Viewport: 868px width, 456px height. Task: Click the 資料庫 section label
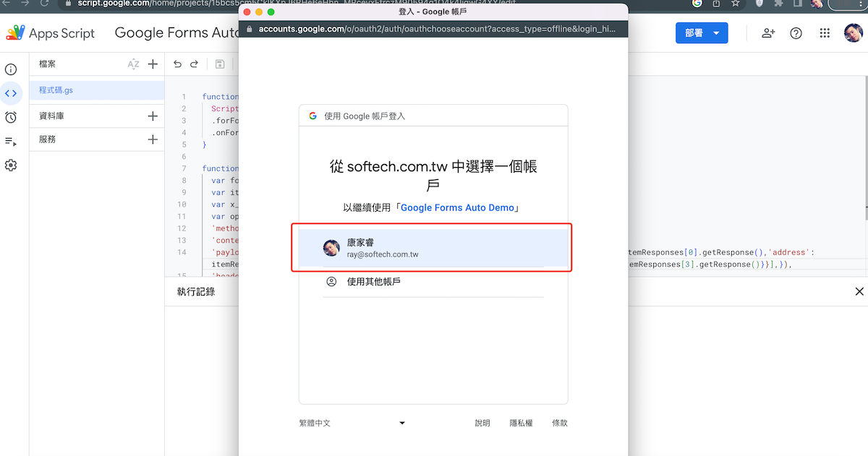pyautogui.click(x=51, y=116)
